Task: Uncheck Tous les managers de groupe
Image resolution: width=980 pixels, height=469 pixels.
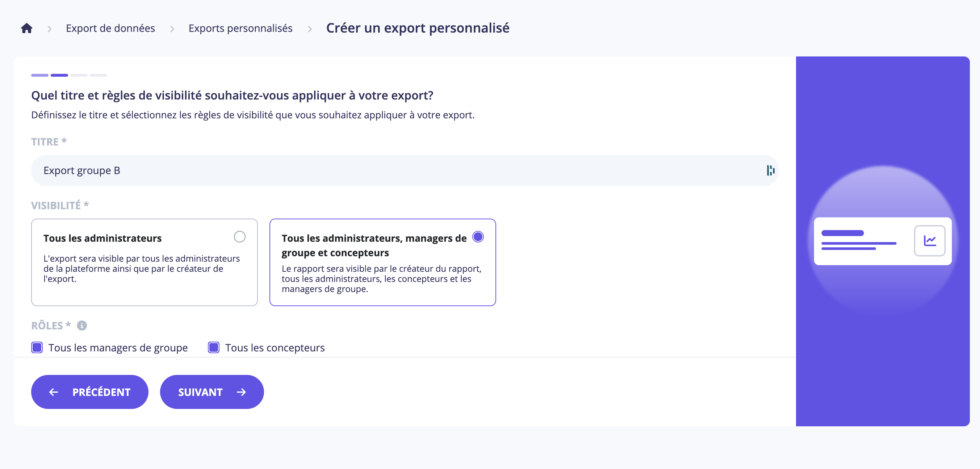Action: [x=37, y=348]
